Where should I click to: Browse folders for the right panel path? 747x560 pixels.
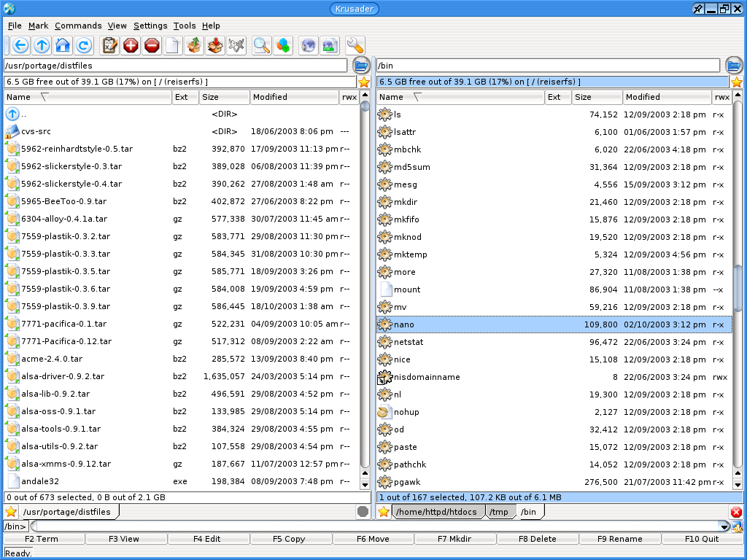pos(734,65)
